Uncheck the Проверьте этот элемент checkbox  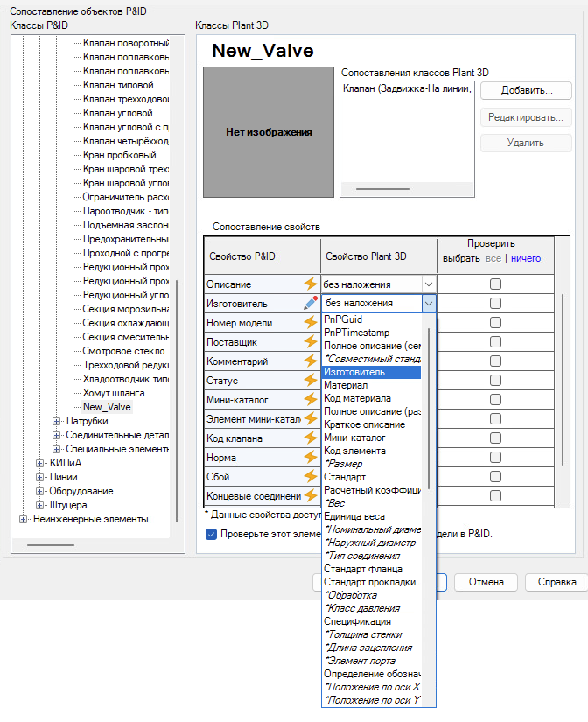(212, 534)
